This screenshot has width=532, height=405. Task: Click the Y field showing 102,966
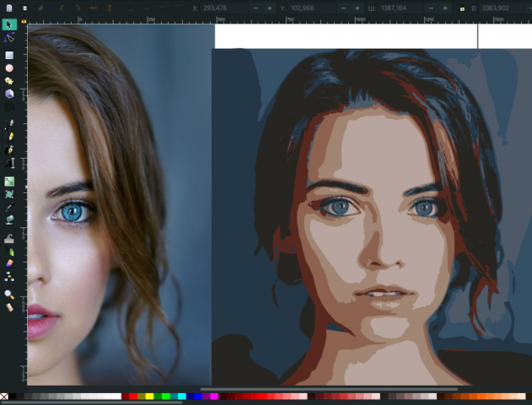(x=312, y=8)
